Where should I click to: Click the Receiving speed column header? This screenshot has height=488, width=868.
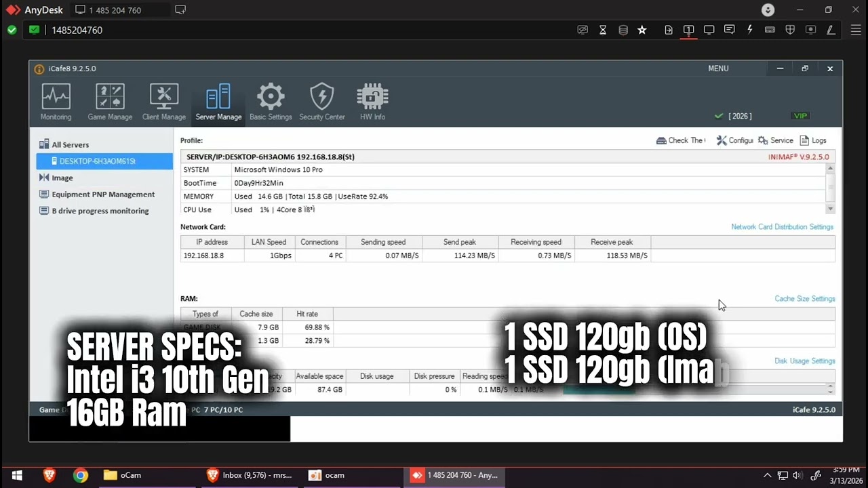click(x=536, y=242)
